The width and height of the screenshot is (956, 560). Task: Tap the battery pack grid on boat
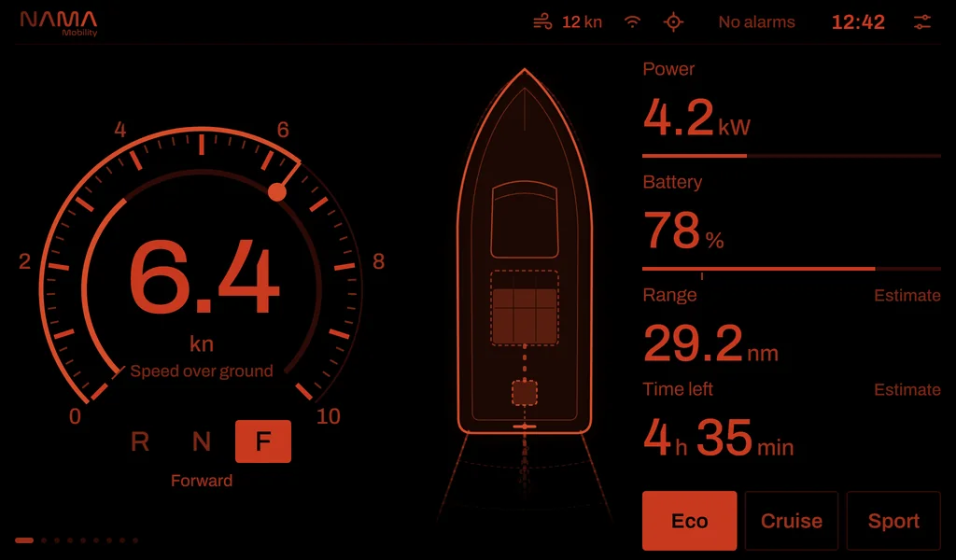(x=525, y=308)
